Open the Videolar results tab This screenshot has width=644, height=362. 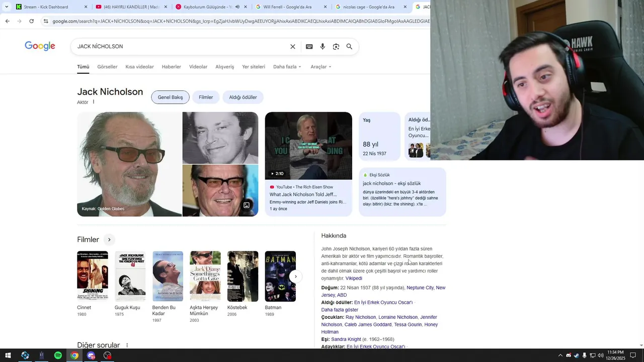point(198,67)
